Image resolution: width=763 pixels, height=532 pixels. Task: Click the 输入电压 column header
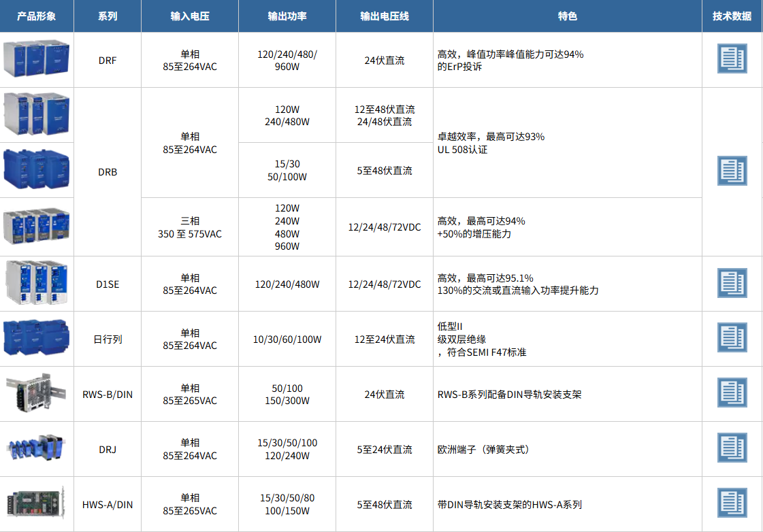click(190, 16)
